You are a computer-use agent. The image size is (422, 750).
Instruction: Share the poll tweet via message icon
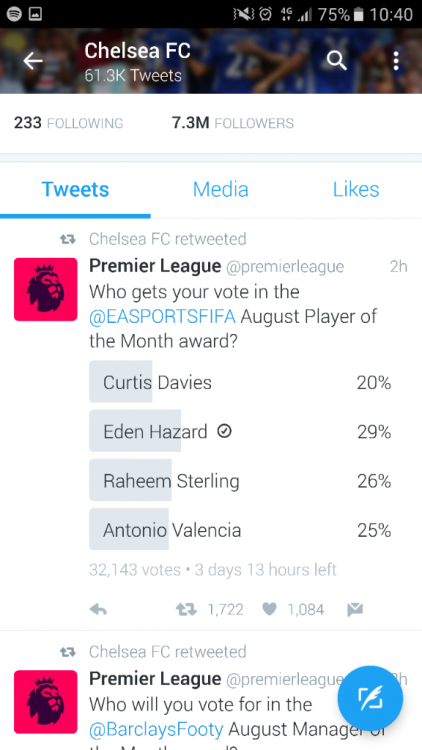tap(355, 609)
